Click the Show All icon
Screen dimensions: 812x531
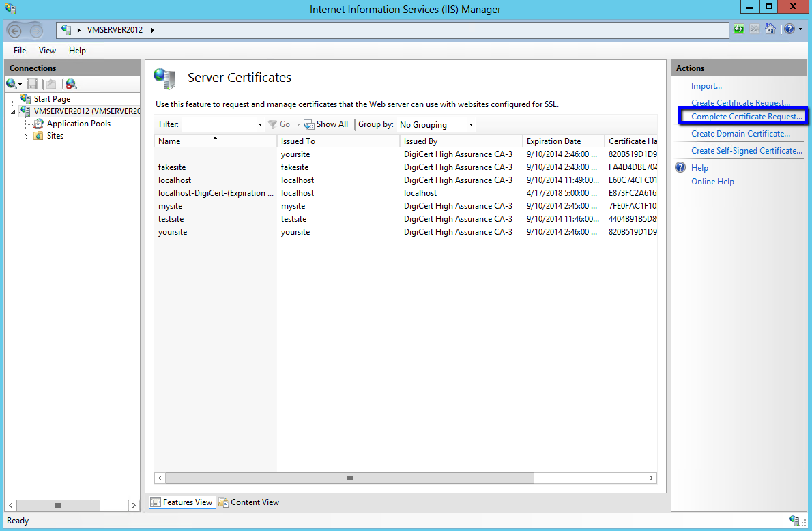[309, 124]
